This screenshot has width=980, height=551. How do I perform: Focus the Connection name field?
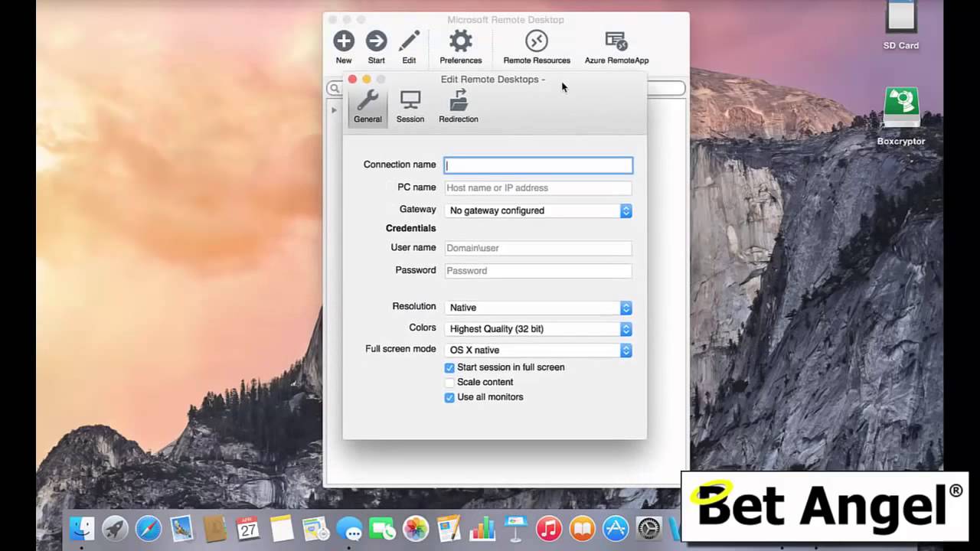pos(538,165)
